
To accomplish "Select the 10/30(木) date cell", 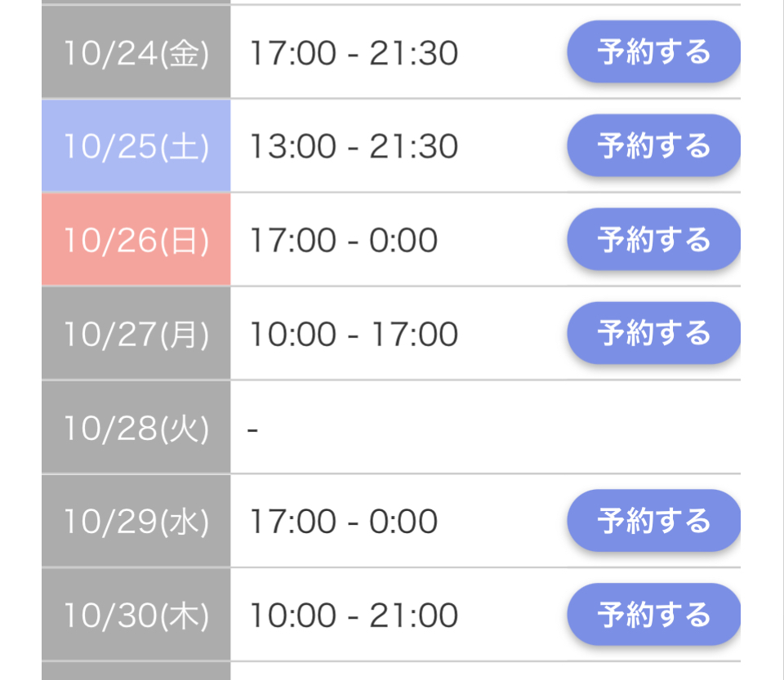I will pyautogui.click(x=136, y=616).
